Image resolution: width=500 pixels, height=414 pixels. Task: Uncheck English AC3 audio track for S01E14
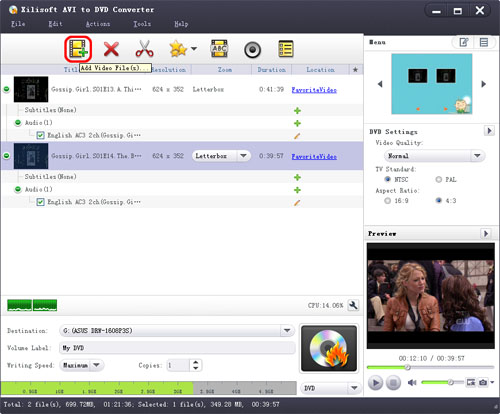pyautogui.click(x=40, y=202)
